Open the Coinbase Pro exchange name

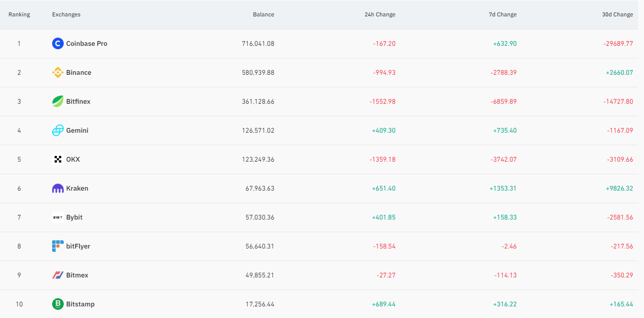(x=87, y=43)
